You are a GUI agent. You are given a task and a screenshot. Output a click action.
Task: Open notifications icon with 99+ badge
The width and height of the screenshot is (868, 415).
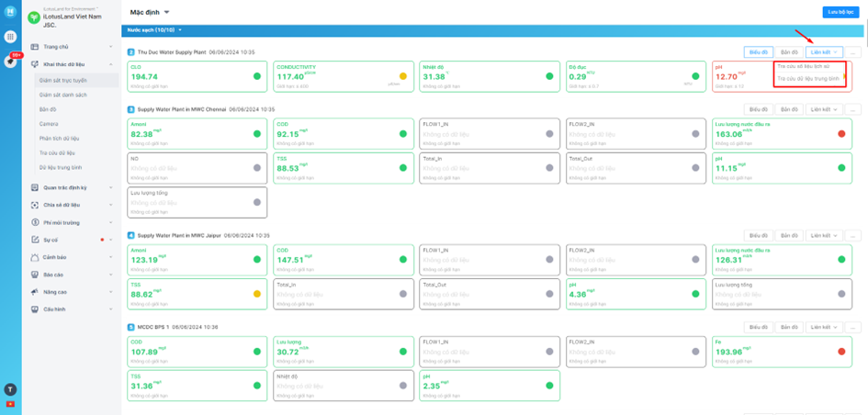click(x=10, y=62)
